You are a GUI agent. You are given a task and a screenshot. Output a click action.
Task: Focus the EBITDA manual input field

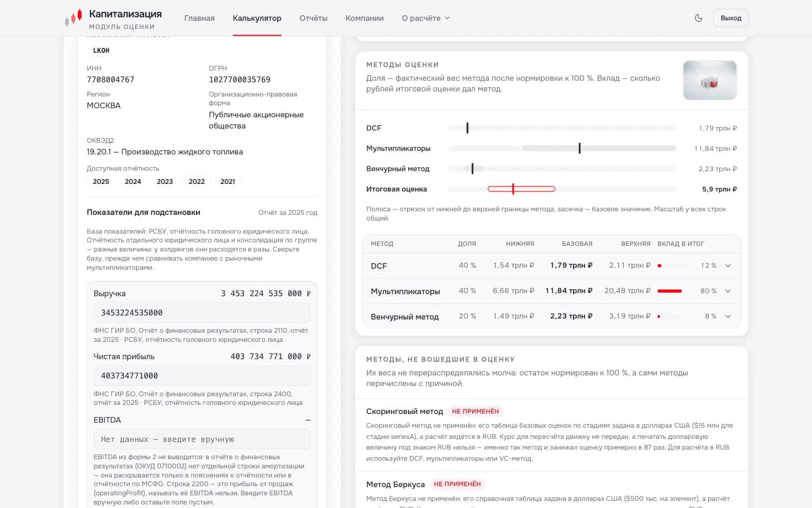click(x=202, y=439)
